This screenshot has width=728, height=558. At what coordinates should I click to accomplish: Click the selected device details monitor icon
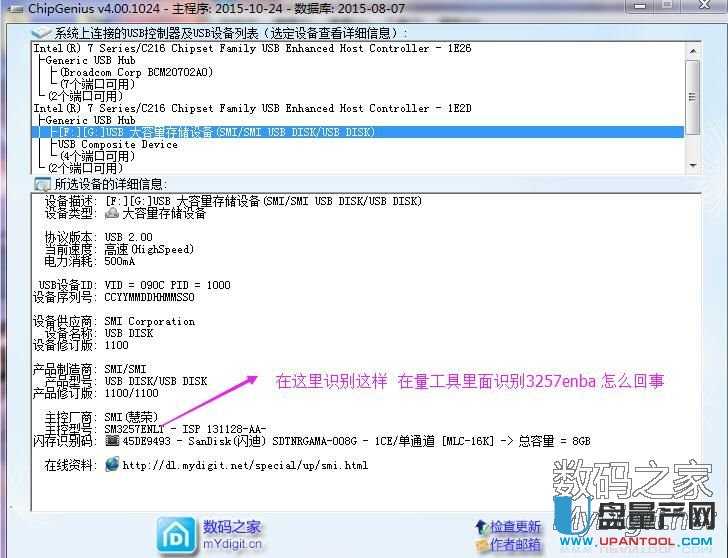pos(42,184)
